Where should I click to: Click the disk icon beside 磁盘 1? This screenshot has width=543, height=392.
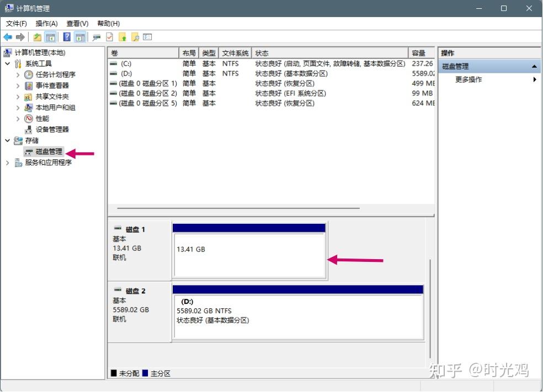pos(118,227)
